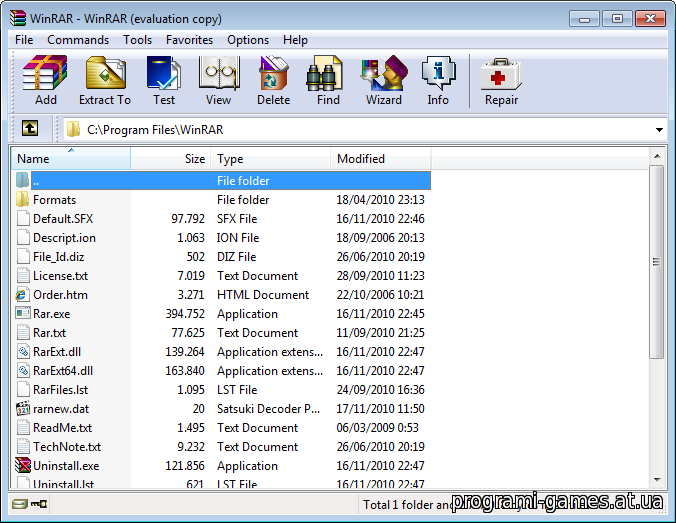
Task: Click scrollbar up arrow
Action: point(657,156)
